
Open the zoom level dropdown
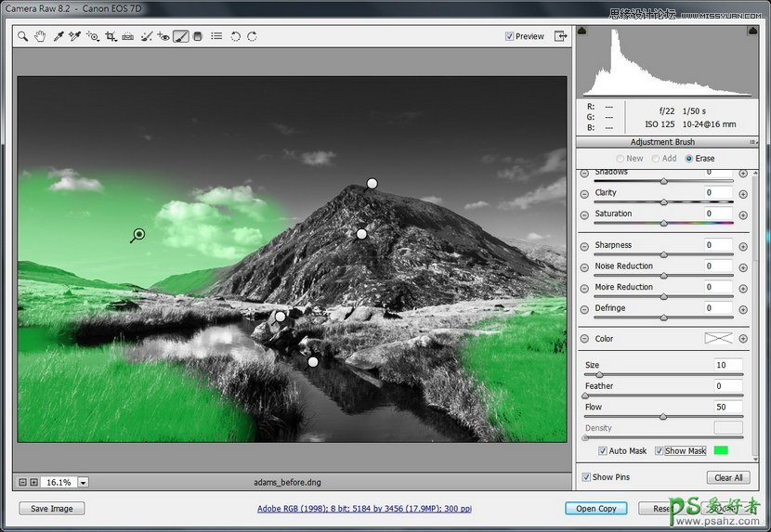(x=83, y=482)
